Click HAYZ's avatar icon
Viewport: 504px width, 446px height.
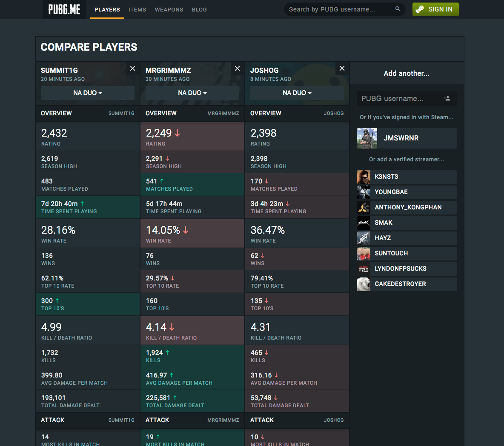364,238
